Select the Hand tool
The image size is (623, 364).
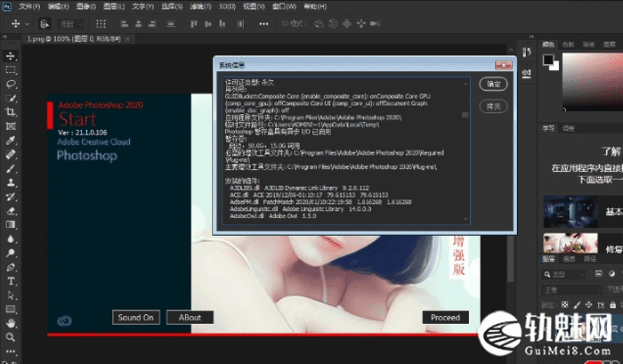coord(11,323)
